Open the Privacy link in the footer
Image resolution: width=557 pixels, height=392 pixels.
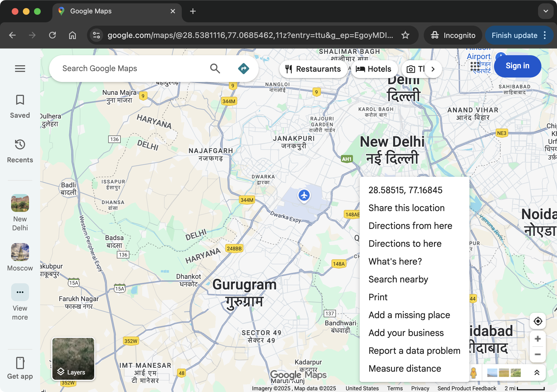tap(420, 388)
